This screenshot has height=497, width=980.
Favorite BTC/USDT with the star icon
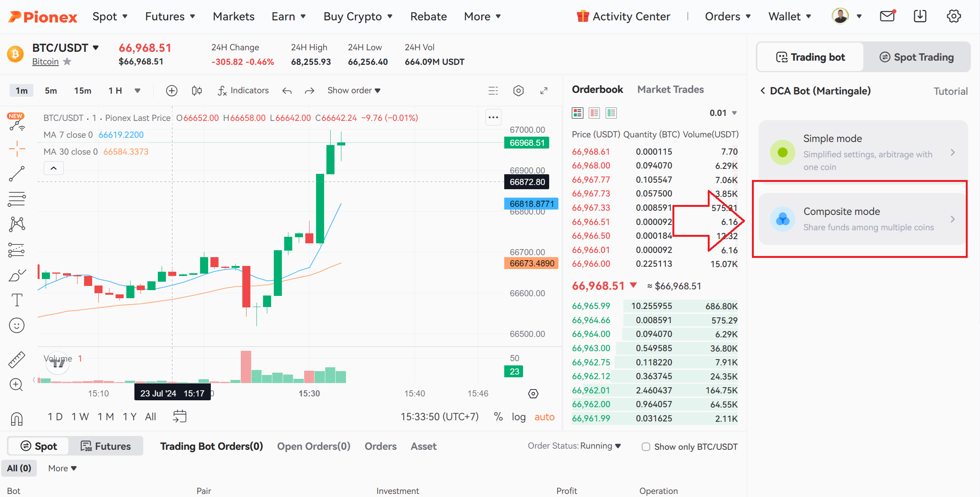click(x=67, y=61)
